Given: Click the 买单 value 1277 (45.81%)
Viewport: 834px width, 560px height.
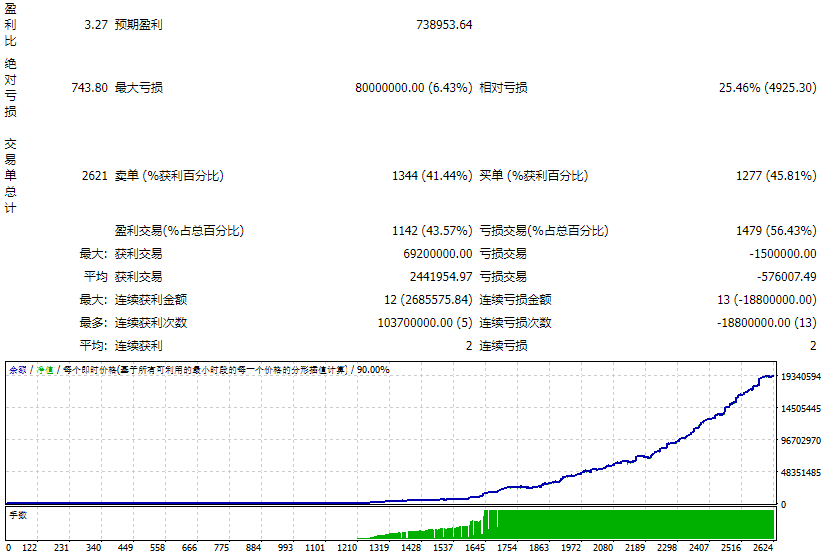Looking at the screenshot, I should click(x=776, y=176).
